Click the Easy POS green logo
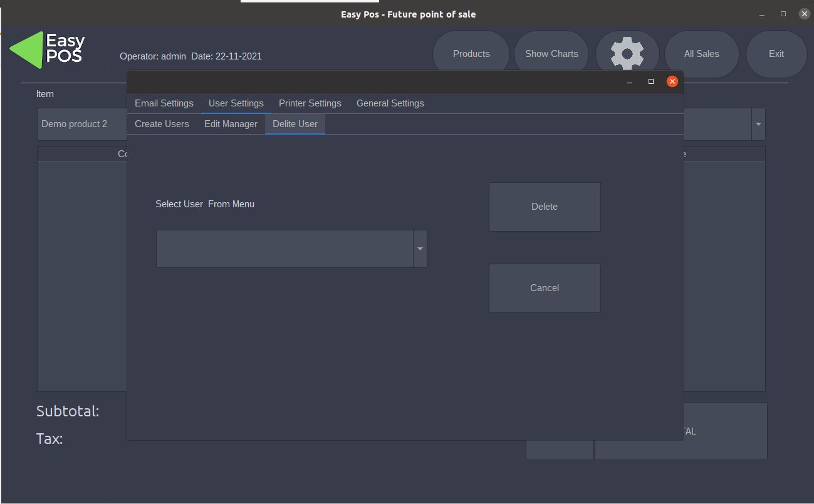This screenshot has height=504, width=814. [x=48, y=50]
